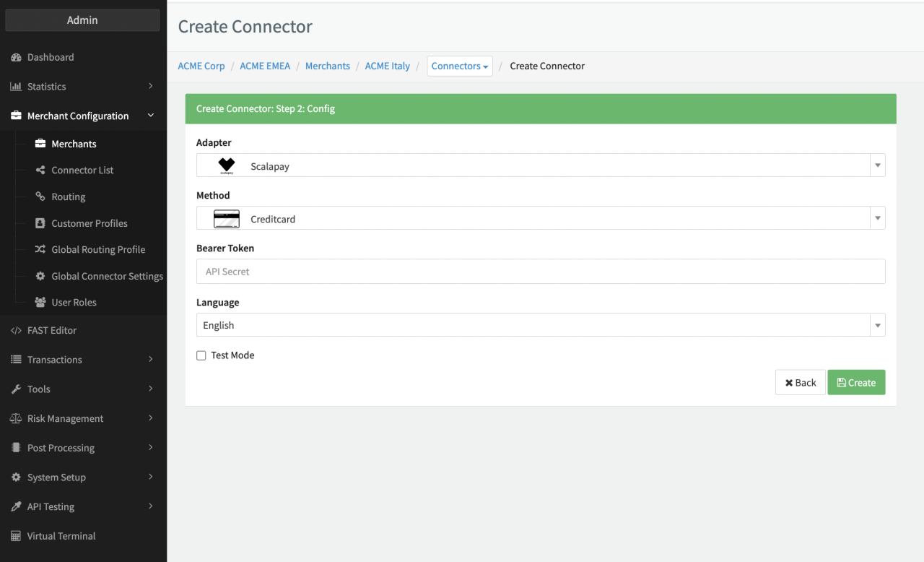
Task: Click the Bearer Token input field
Action: pyautogui.click(x=540, y=272)
